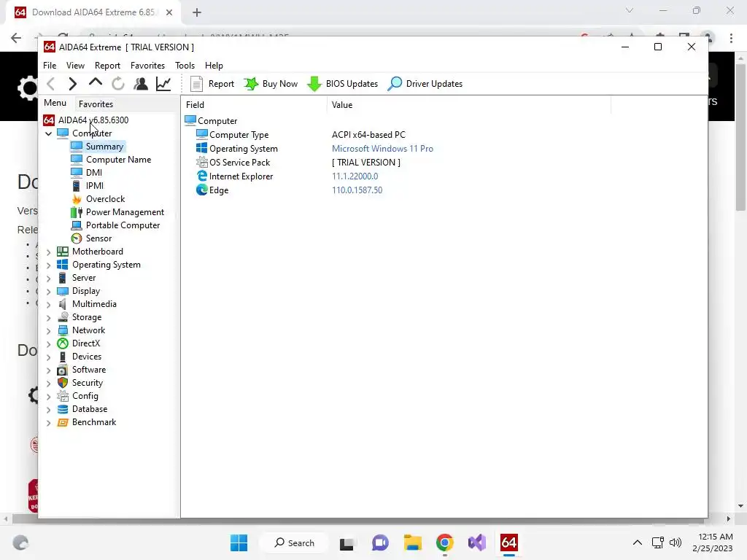
Task: Expand the Network tree node
Action: [x=49, y=330]
